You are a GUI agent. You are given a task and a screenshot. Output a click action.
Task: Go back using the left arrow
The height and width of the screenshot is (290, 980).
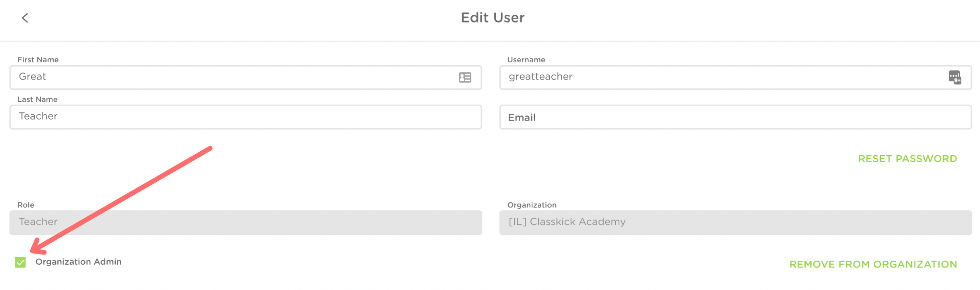tap(25, 18)
